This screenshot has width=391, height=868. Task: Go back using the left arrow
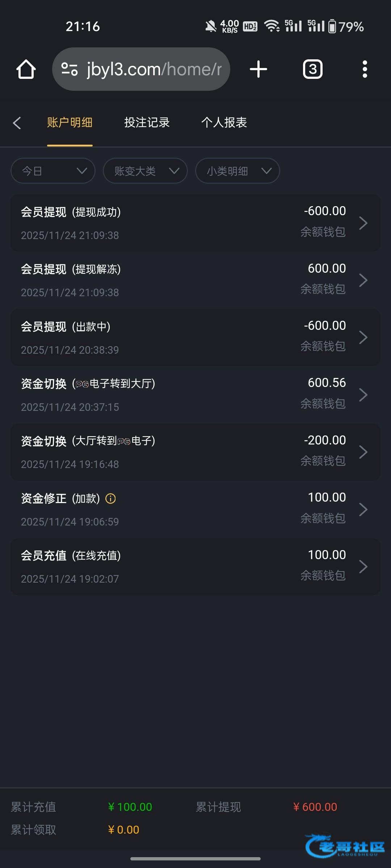[x=17, y=123]
